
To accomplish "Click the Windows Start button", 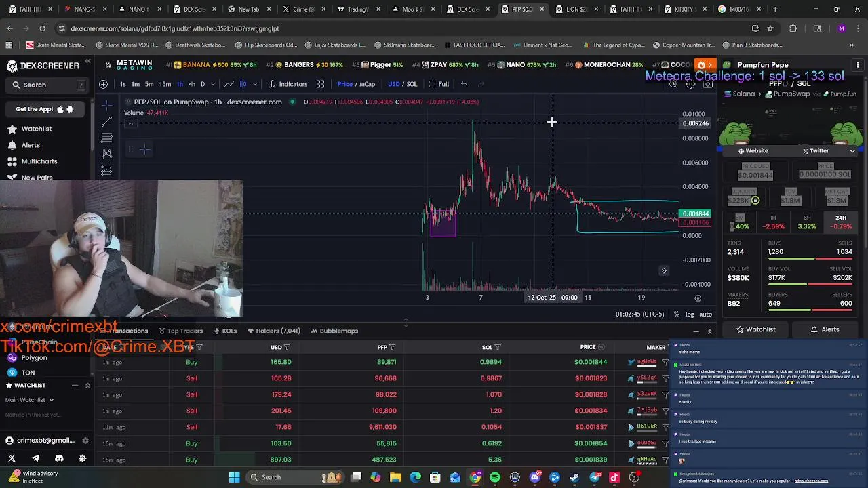I will (234, 477).
